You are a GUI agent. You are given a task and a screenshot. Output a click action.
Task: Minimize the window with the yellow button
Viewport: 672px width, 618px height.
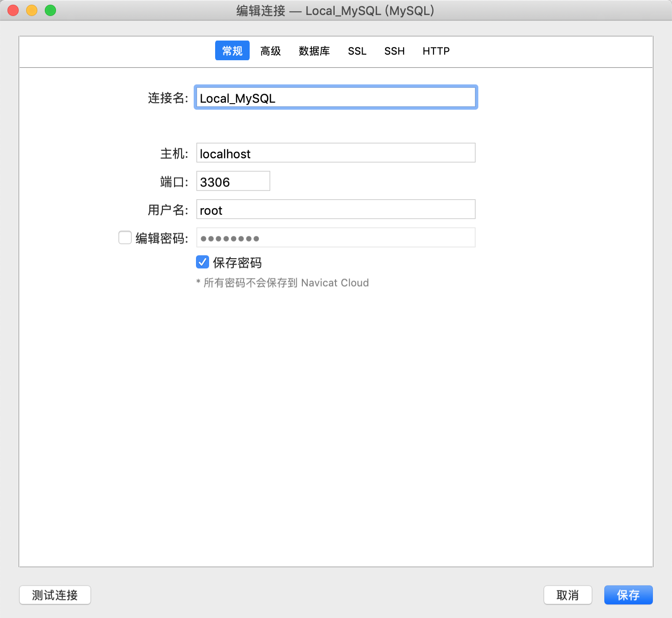pos(32,10)
